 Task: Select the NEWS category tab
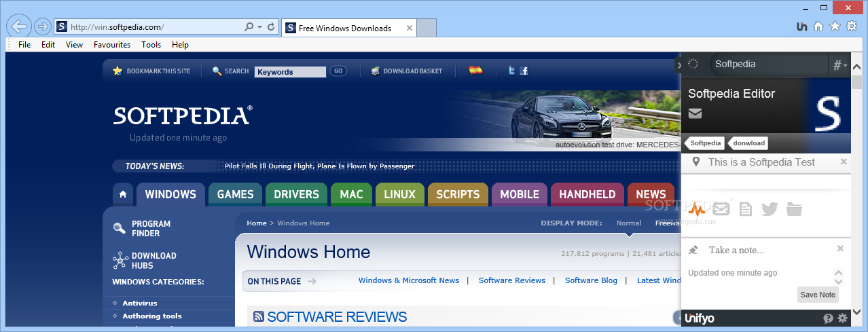pos(651,194)
